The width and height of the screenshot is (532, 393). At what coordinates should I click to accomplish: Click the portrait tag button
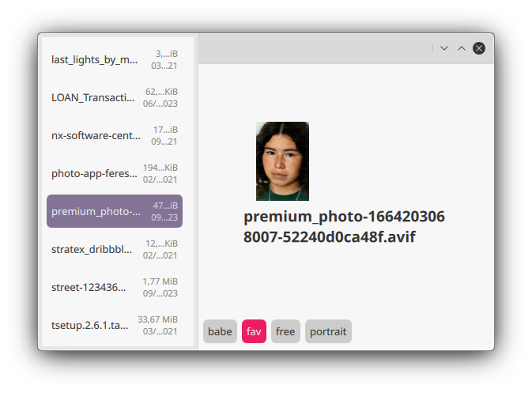click(328, 331)
